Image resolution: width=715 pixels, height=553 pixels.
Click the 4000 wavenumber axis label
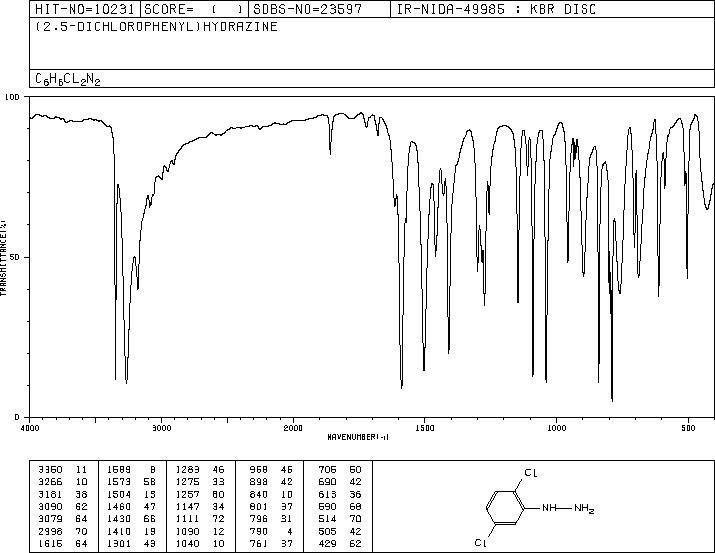30,428
